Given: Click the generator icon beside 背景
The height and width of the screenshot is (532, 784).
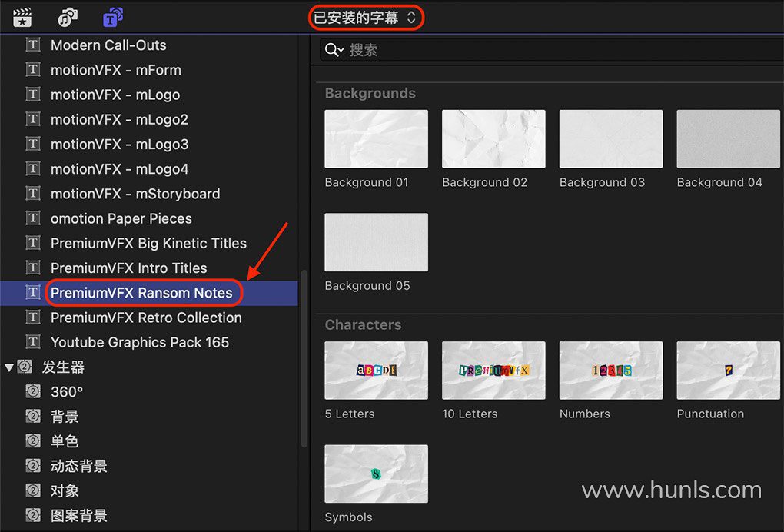Looking at the screenshot, I should point(33,417).
